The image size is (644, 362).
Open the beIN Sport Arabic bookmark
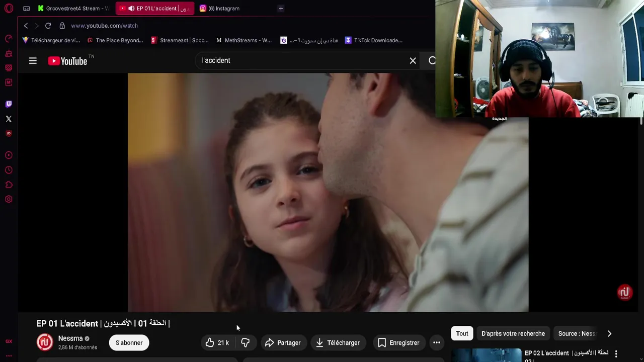point(309,40)
